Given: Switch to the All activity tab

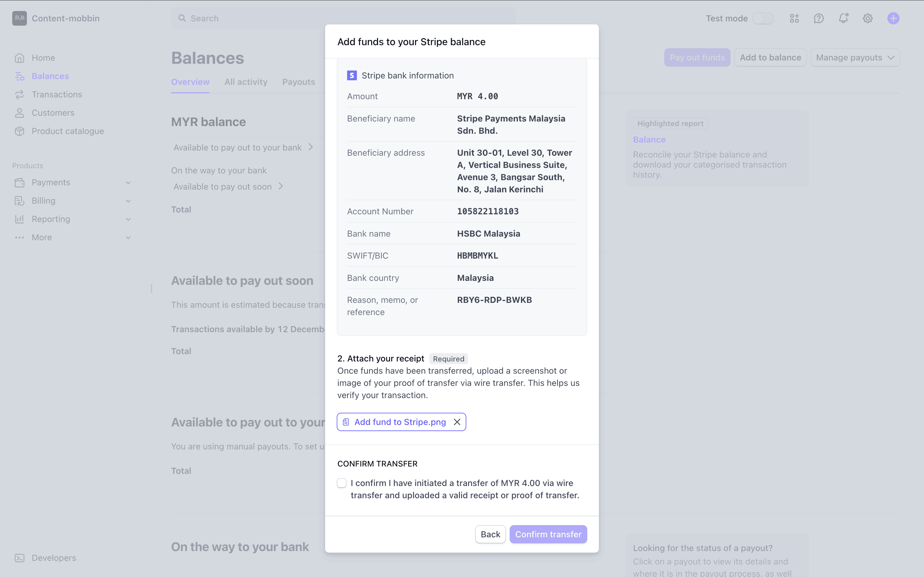Looking at the screenshot, I should (x=246, y=82).
